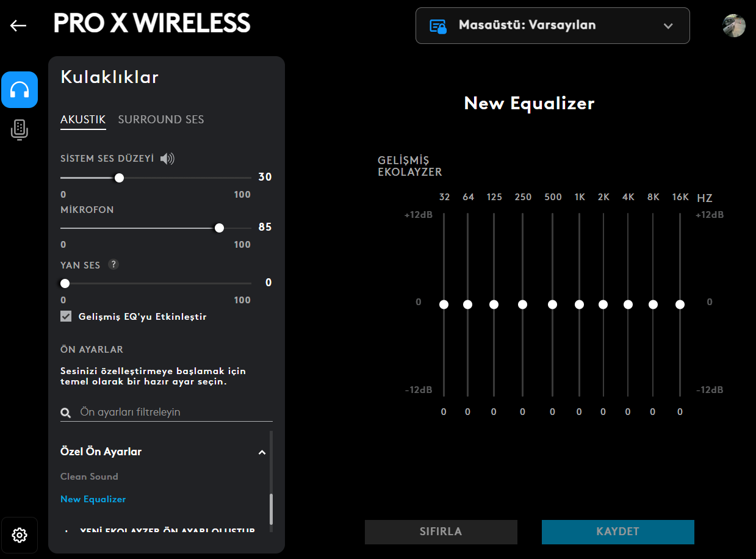Click the 4K equalizer slider knob

pos(628,304)
